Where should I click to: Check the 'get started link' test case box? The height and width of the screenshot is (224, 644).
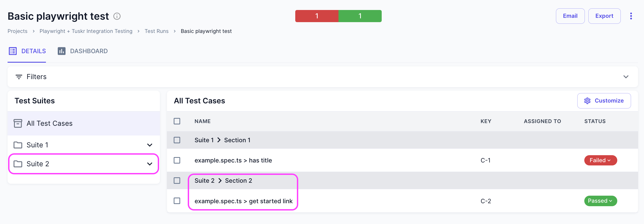[x=177, y=201]
